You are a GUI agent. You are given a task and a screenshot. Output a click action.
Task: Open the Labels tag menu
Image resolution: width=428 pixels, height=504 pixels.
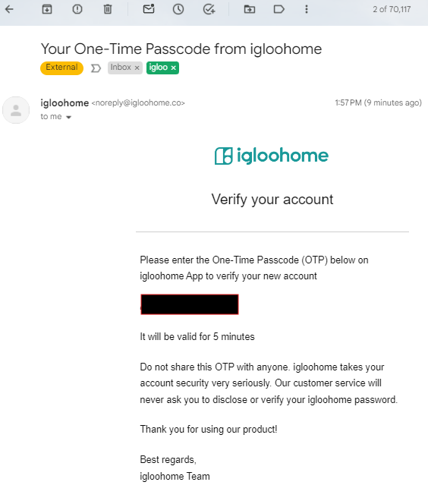coord(279,9)
